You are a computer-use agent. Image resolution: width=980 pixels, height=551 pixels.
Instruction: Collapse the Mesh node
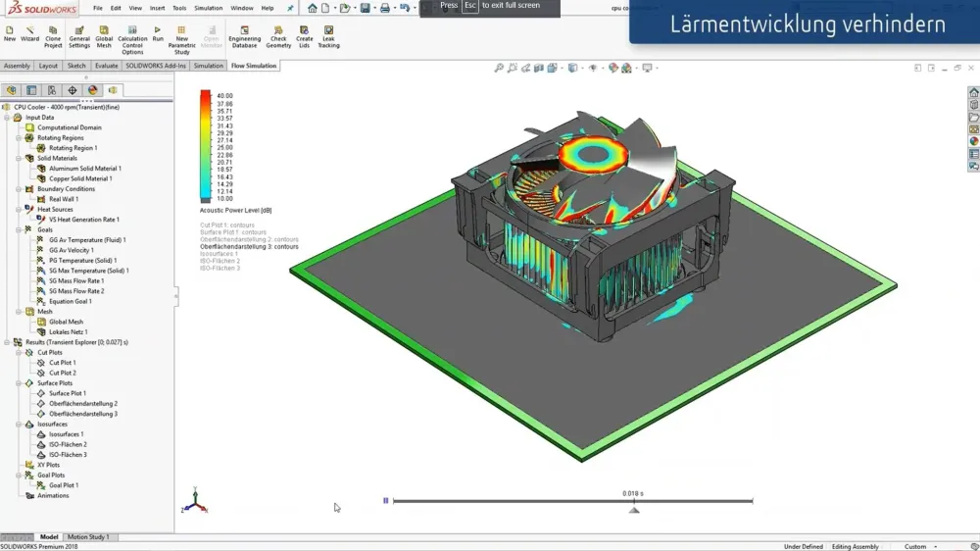pyautogui.click(x=19, y=312)
